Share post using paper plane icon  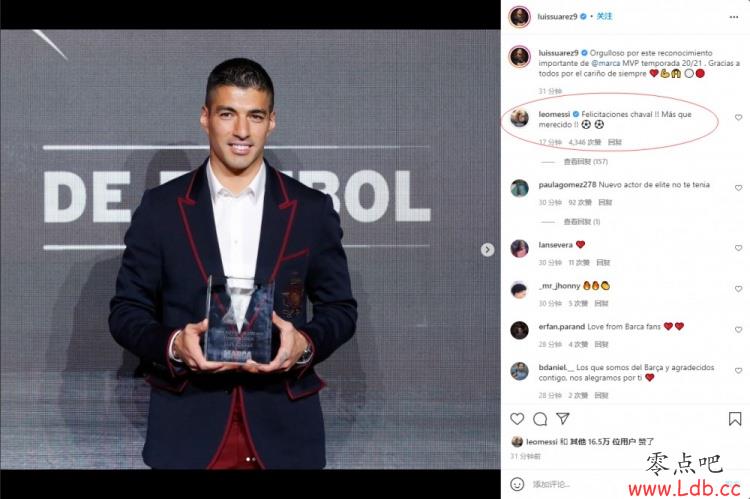coord(563,419)
